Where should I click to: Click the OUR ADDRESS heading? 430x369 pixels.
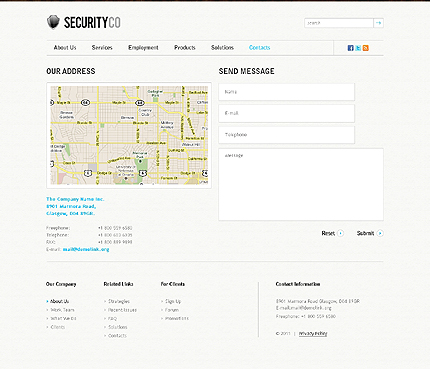tap(71, 71)
